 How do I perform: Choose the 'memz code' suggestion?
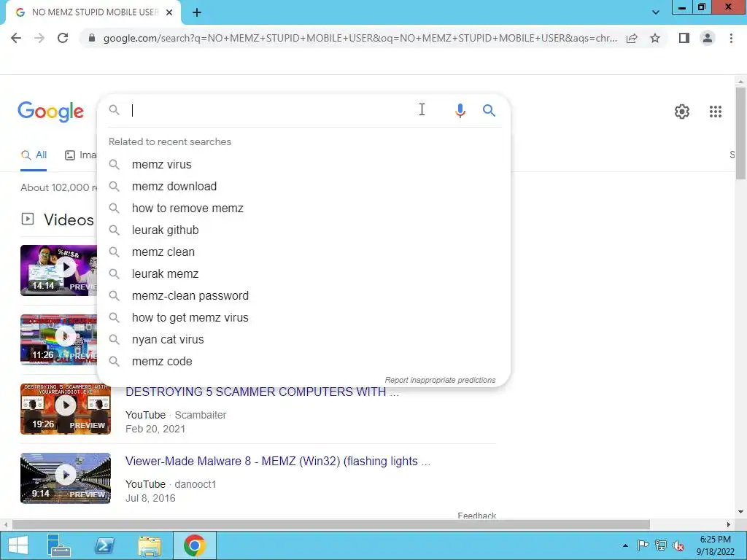[303, 362]
